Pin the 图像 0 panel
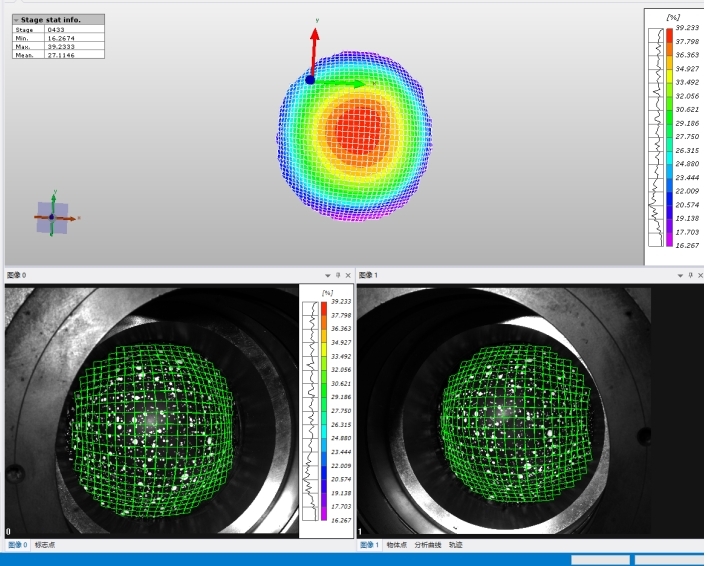 click(x=338, y=274)
